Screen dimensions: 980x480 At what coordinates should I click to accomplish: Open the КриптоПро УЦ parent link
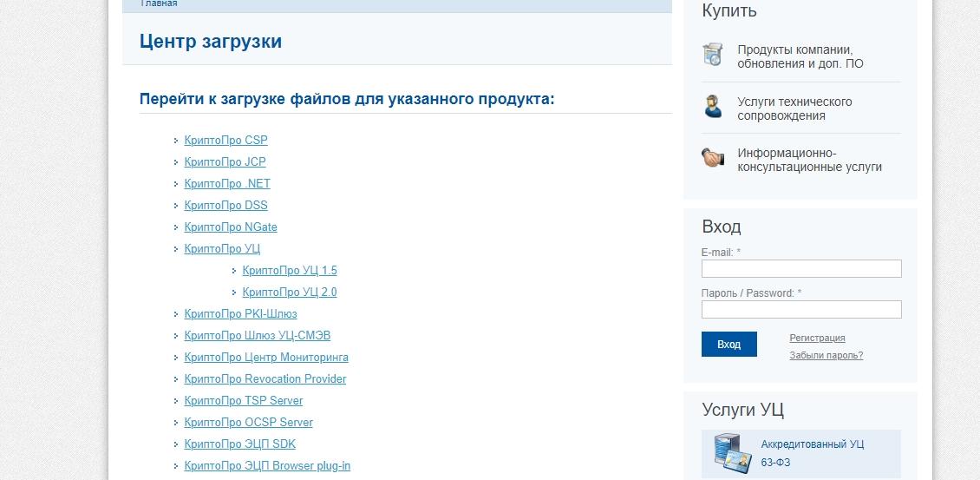coord(222,249)
